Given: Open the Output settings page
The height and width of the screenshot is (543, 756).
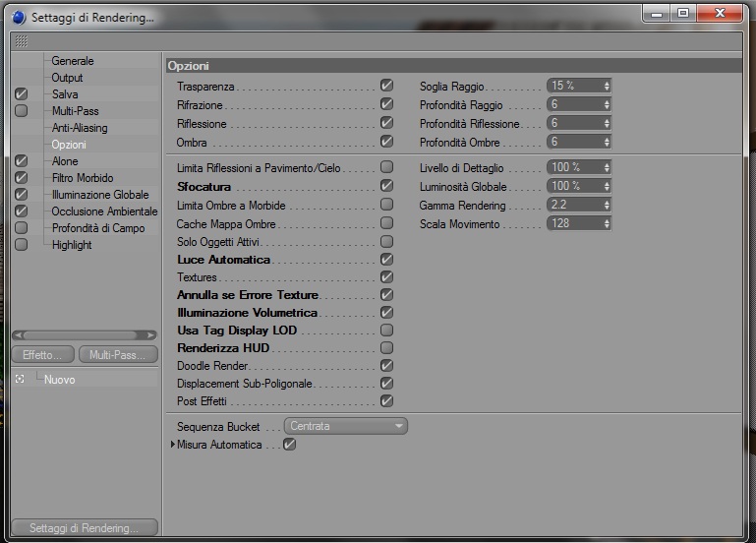Looking at the screenshot, I should point(67,78).
